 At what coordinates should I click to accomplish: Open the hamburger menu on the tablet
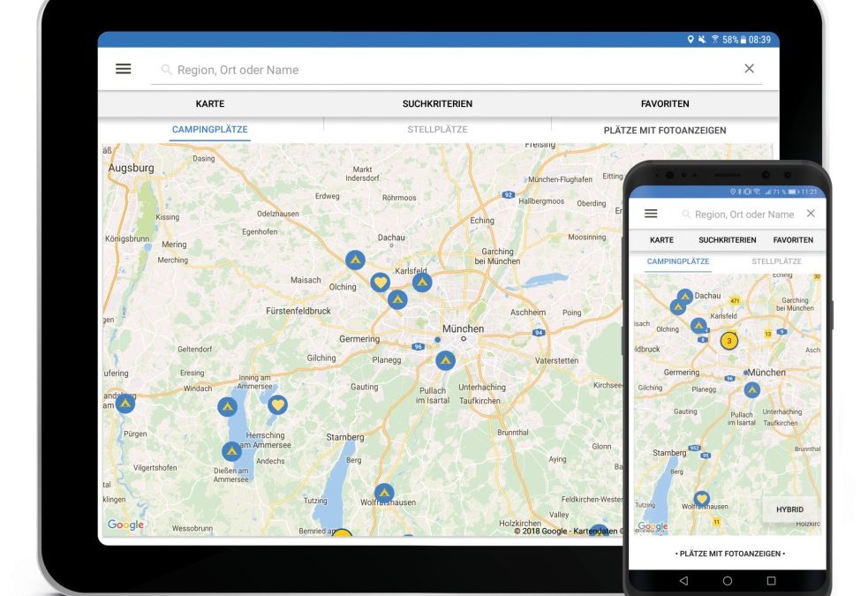124,69
